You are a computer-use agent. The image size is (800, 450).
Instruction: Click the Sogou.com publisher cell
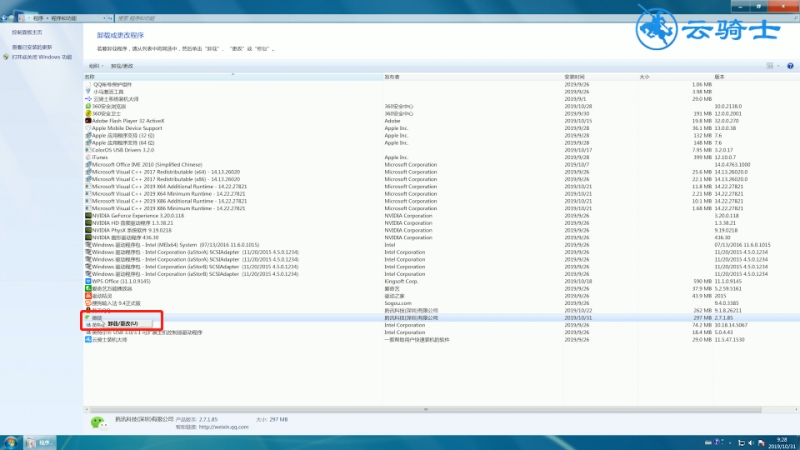[x=398, y=303]
